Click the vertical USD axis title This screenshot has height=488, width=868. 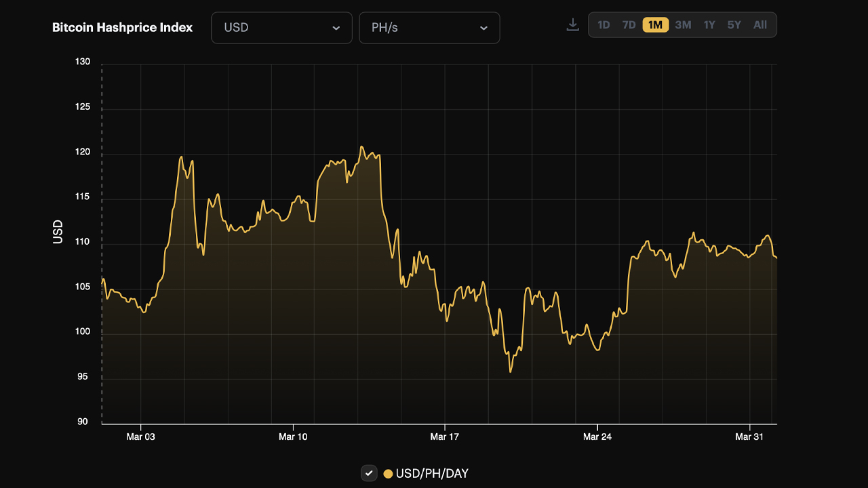[58, 232]
